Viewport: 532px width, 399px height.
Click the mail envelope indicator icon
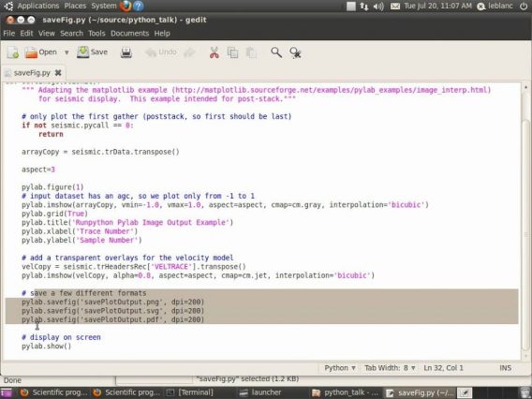(x=395, y=7)
